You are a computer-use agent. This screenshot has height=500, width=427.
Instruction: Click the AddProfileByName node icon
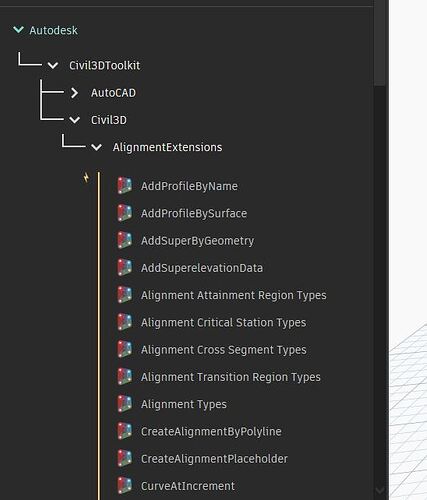[125, 186]
